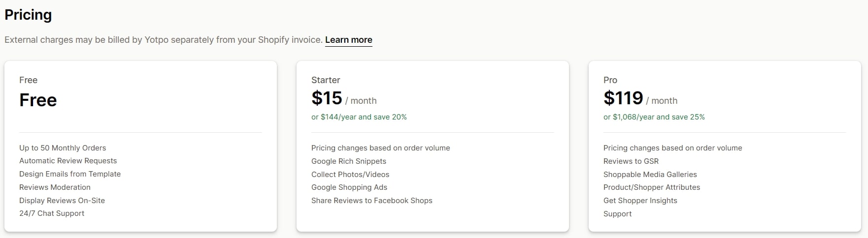Viewport: 868px width, 238px height.
Task: Click 'Shoppable Media Galleries' feature
Action: (x=650, y=175)
